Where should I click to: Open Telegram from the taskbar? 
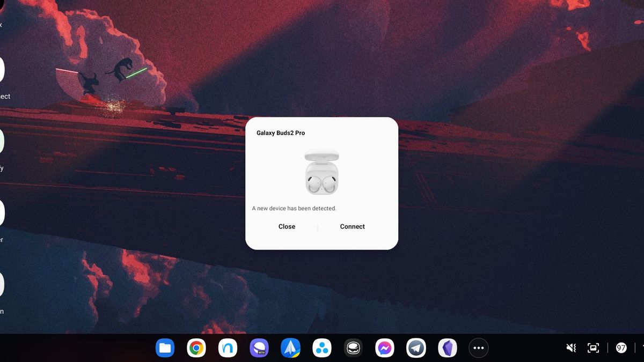(416, 348)
